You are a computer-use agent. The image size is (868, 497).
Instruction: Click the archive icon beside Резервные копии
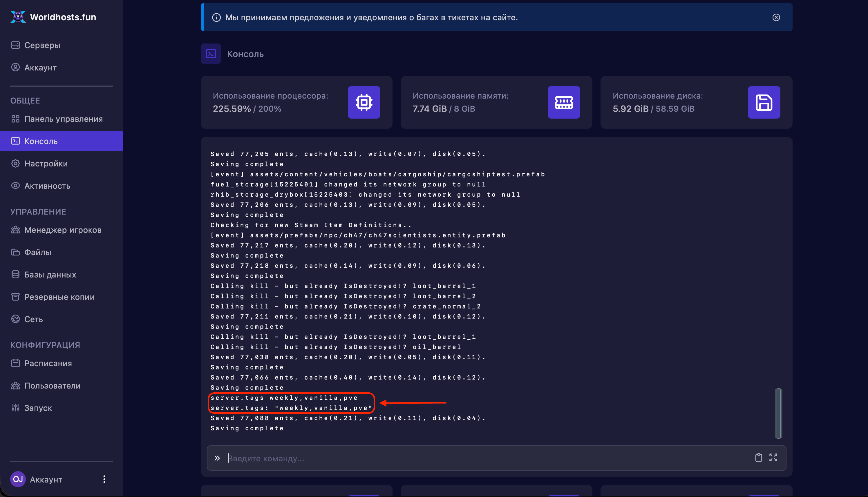pos(15,296)
